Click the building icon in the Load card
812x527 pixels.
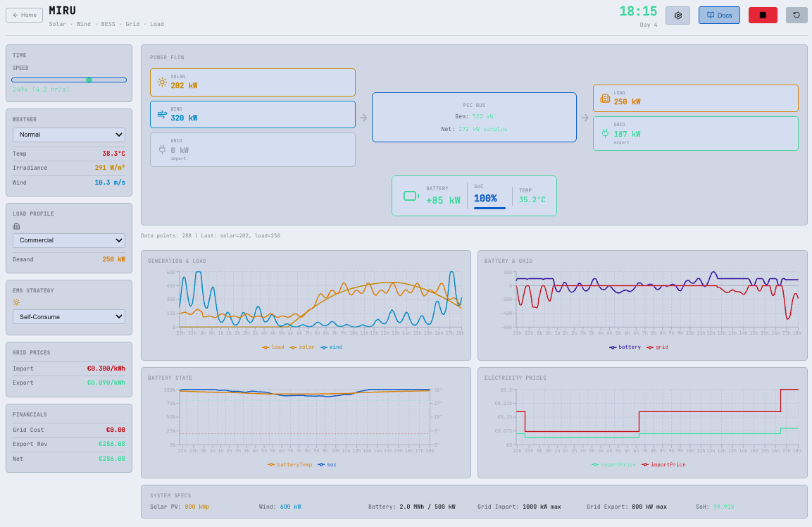605,99
